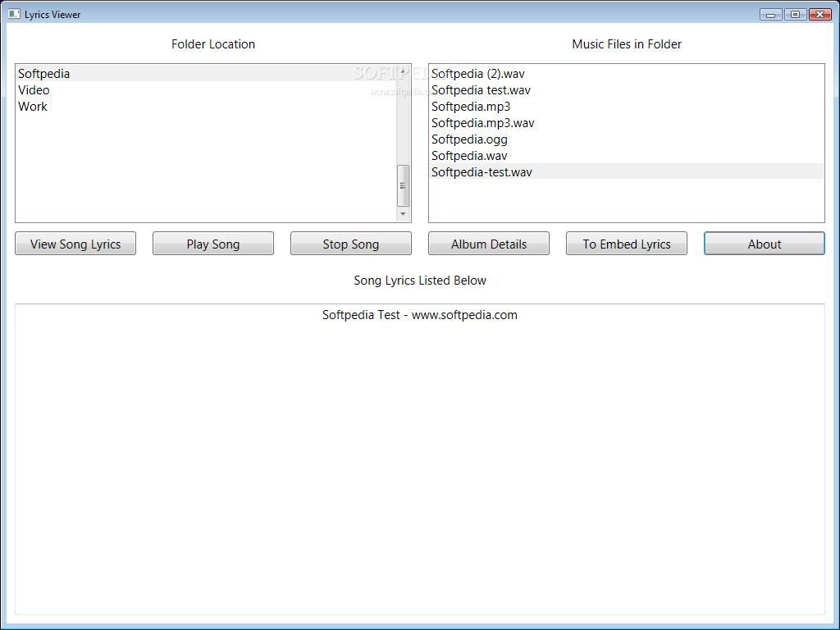Open the About dialog
Screen dimensions: 840x630
point(765,244)
